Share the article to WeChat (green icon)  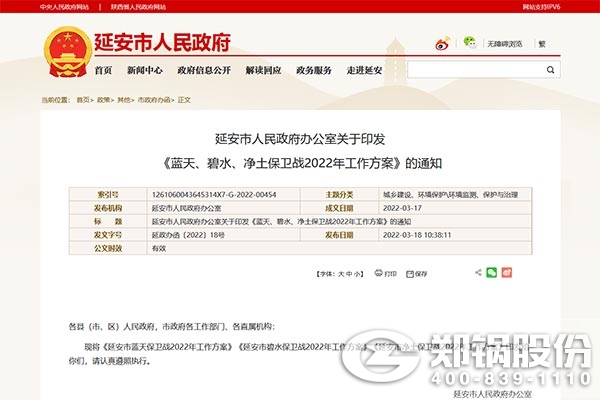click(x=491, y=272)
